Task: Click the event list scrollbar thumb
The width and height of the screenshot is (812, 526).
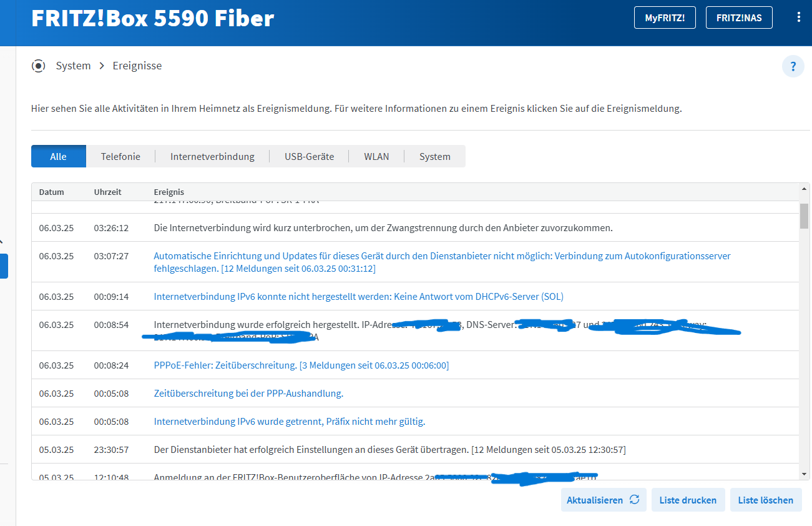Action: [804, 216]
